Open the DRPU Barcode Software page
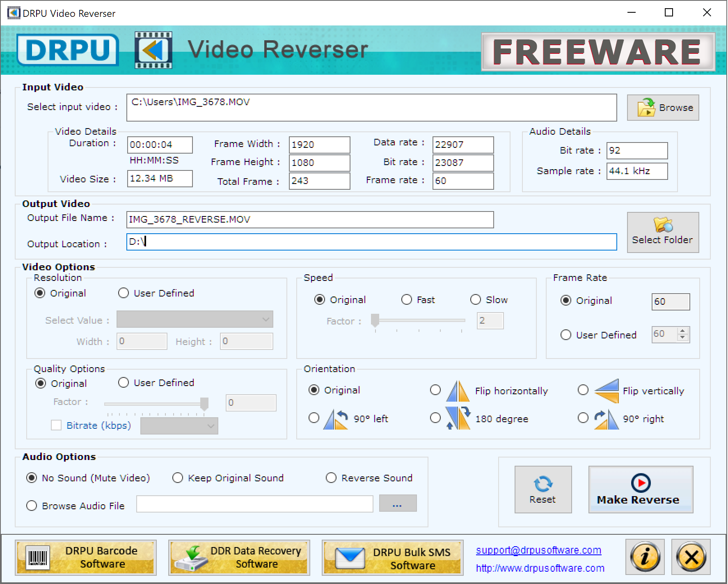728x584 pixels. click(x=86, y=557)
